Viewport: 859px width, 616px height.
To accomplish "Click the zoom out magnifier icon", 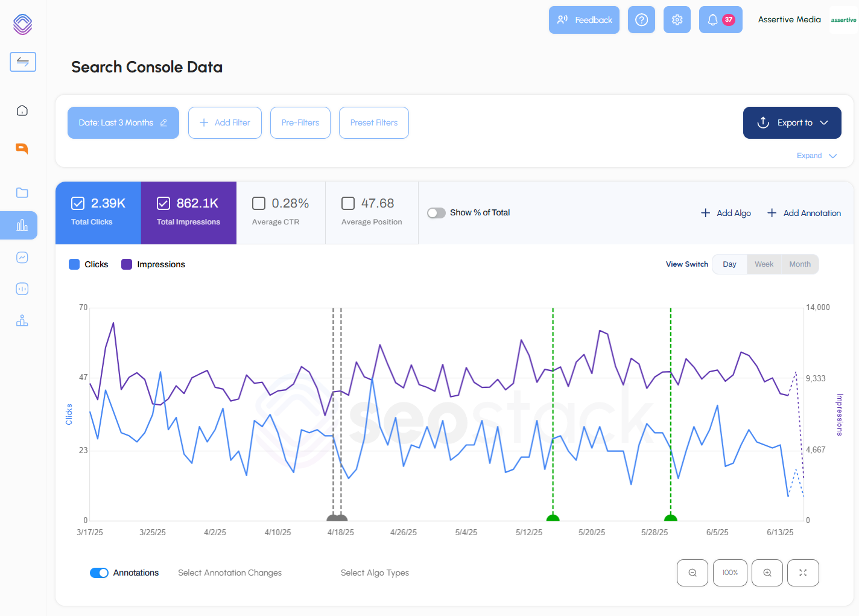I will 693,573.
